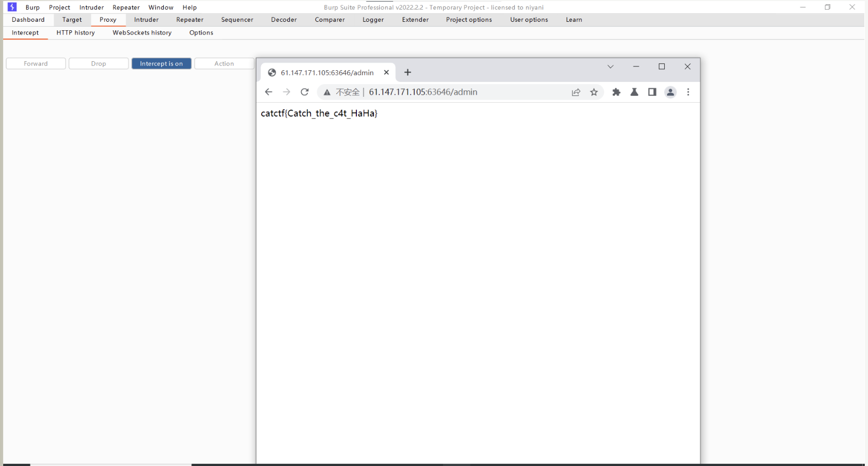Switch to the Logger tab

point(373,20)
